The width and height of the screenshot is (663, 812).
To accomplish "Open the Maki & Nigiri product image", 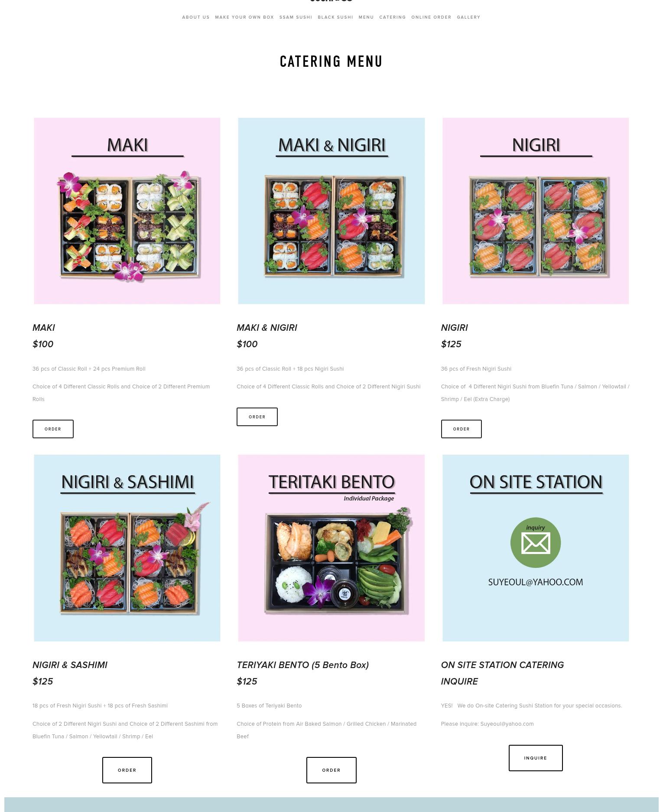I will tap(331, 211).
